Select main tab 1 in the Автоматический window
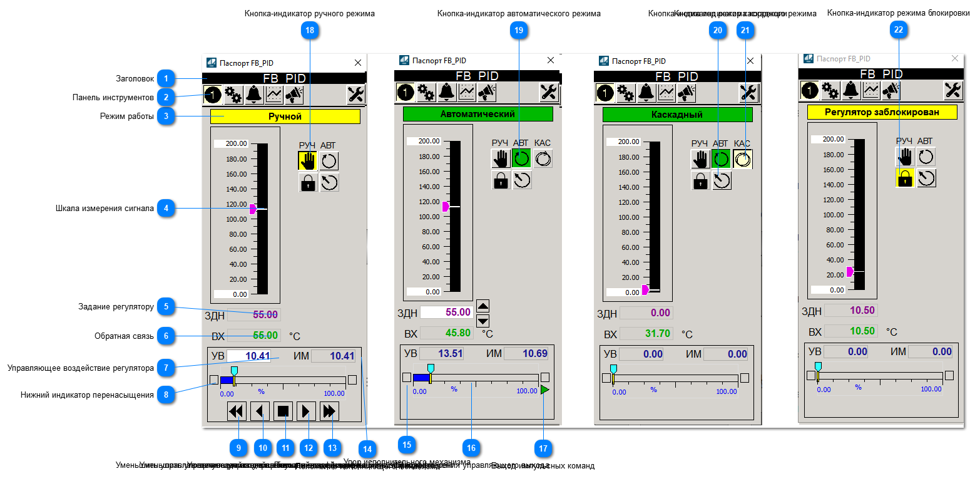 pyautogui.click(x=406, y=92)
